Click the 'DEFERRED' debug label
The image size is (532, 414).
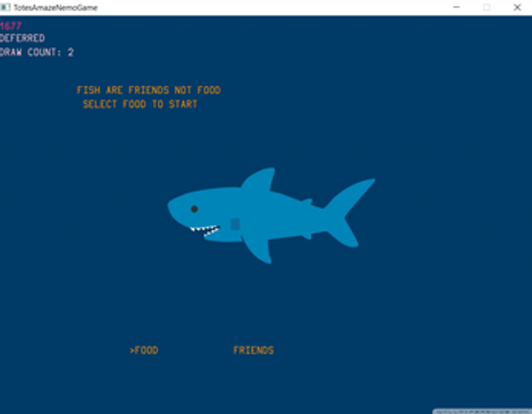[22, 39]
